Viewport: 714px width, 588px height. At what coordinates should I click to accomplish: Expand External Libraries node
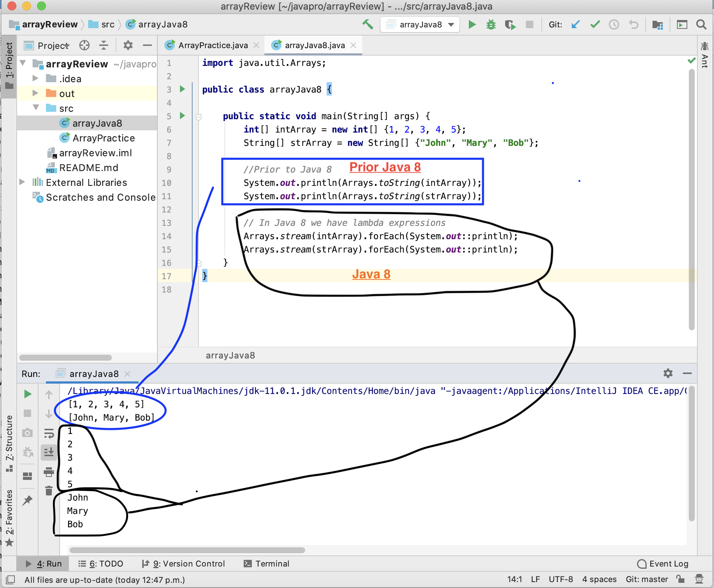(x=22, y=182)
